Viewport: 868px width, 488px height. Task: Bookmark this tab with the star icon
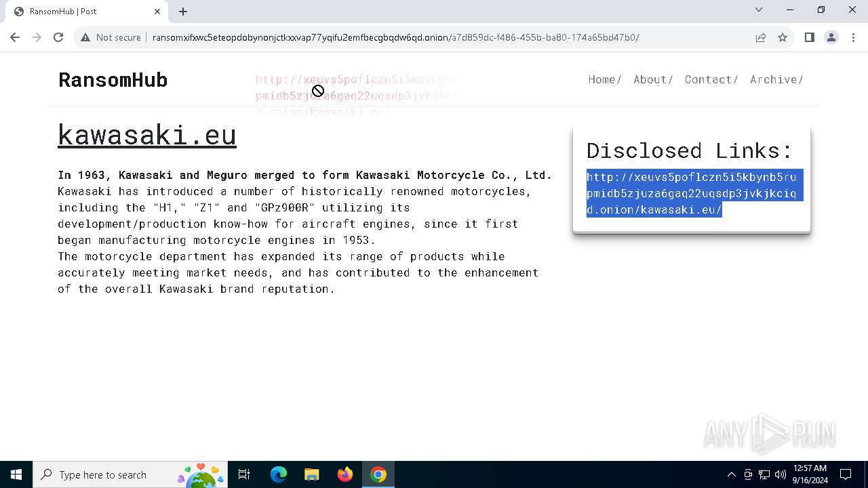(783, 37)
